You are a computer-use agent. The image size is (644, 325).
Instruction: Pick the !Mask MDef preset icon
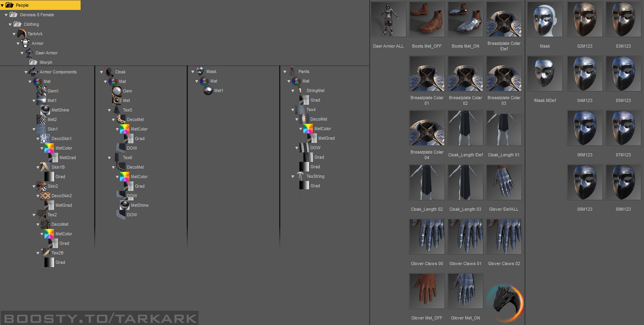point(545,74)
